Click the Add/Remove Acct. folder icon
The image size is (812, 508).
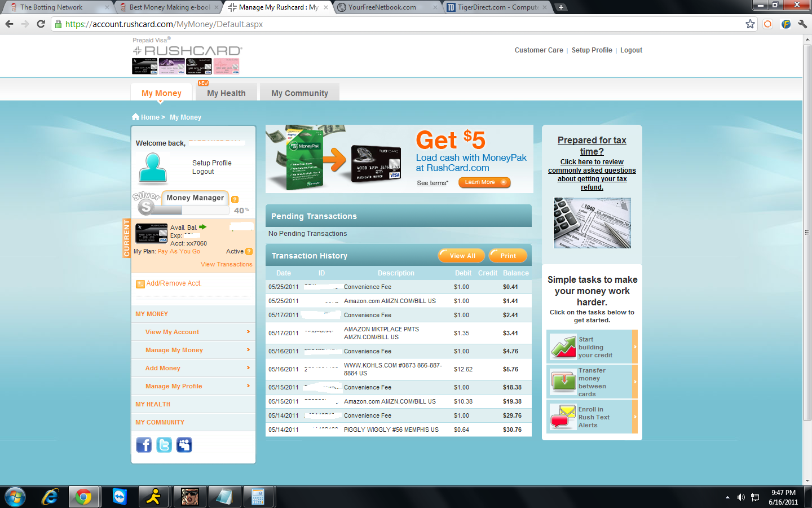pos(140,284)
